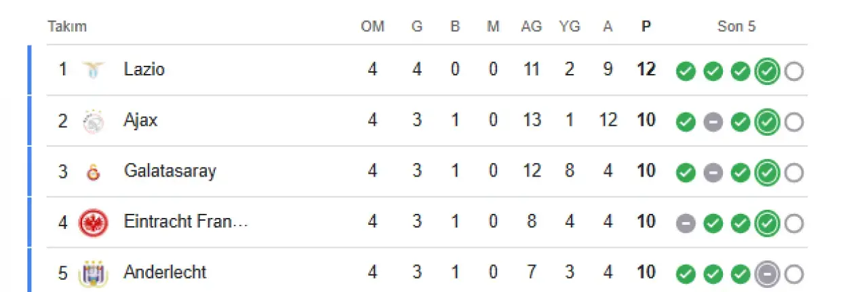Click Ajax's gray draw result icon
This screenshot has height=292, width=868.
[x=713, y=122]
